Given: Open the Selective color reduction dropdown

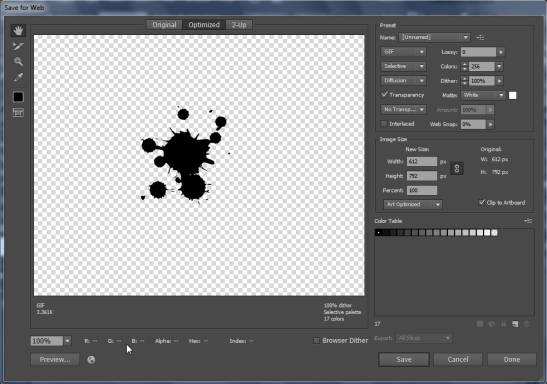Looking at the screenshot, I should [403, 66].
